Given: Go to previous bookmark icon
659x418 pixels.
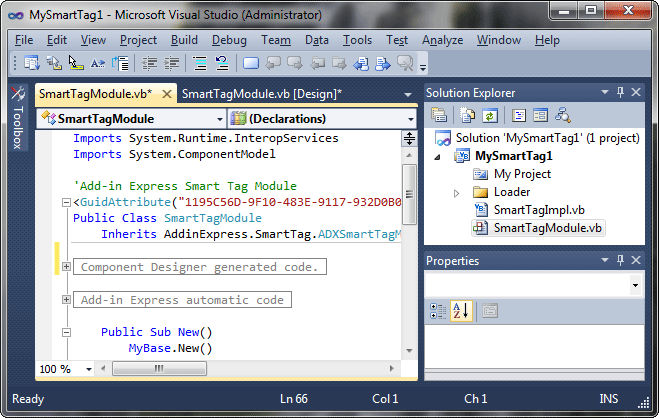Looking at the screenshot, I should (273, 63).
